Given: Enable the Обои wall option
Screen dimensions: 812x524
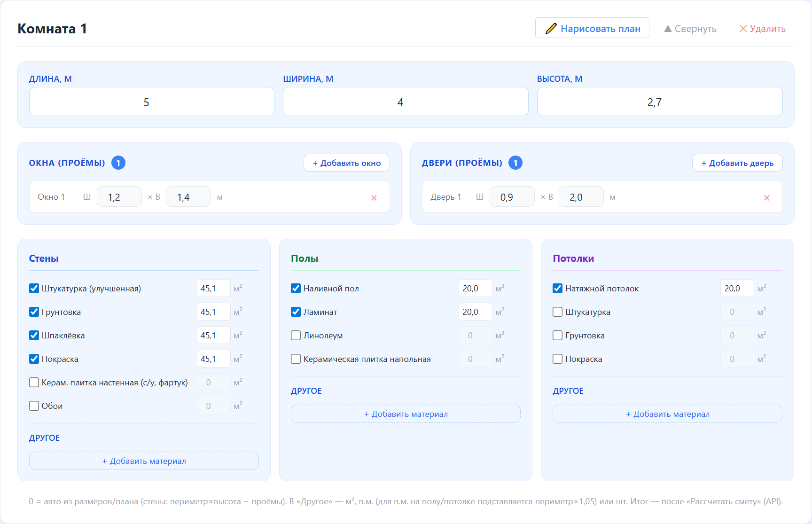Looking at the screenshot, I should point(34,406).
